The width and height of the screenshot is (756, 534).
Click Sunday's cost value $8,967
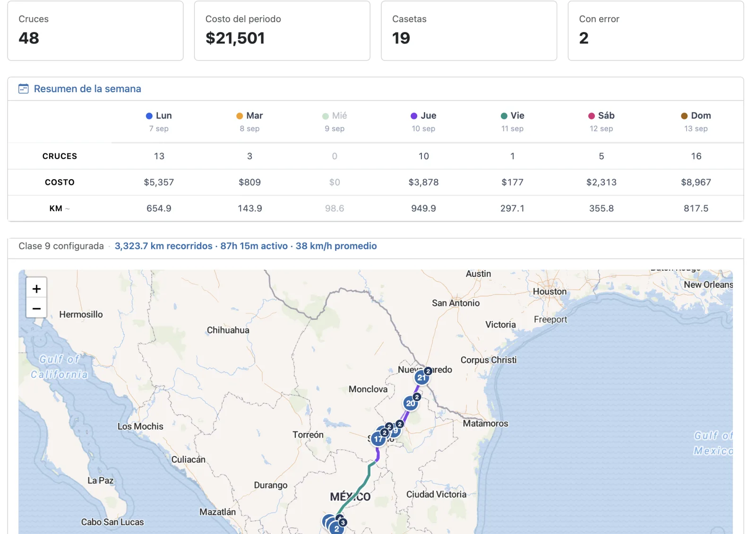(x=696, y=182)
